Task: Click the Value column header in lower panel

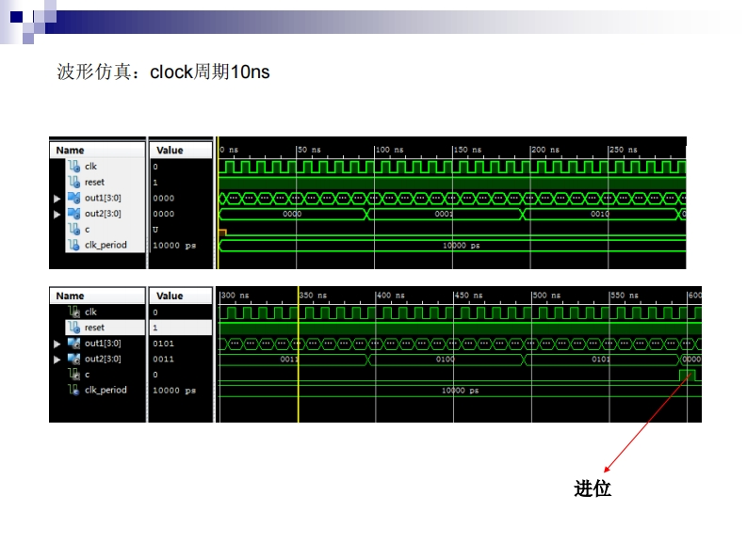Action: 171,296
